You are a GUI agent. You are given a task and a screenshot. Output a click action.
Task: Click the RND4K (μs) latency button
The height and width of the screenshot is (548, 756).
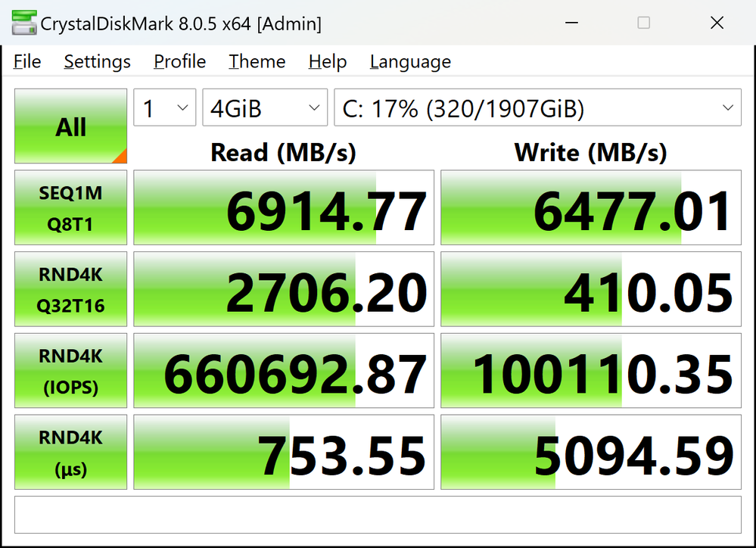point(70,453)
